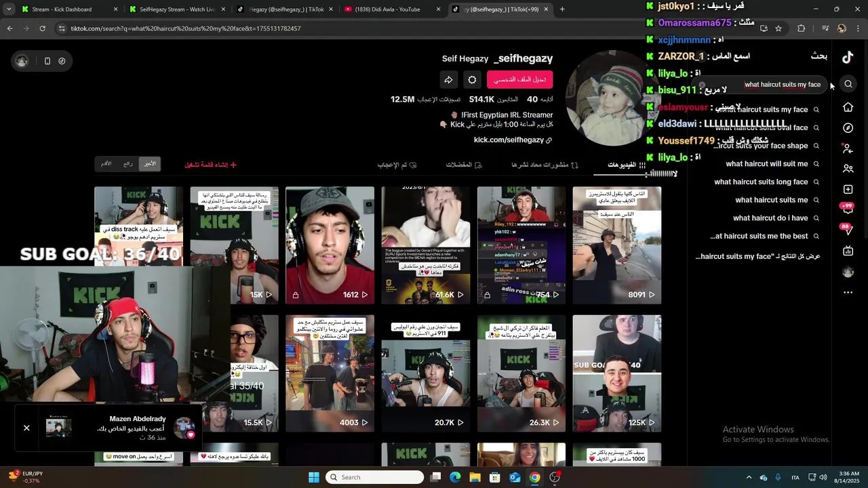
Task: Open a new browser tab with plus
Action: pyautogui.click(x=562, y=9)
